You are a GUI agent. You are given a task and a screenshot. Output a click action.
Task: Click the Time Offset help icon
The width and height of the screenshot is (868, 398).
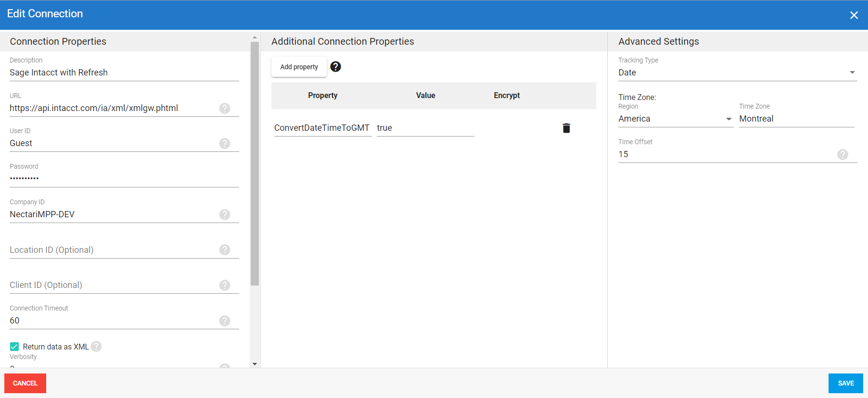point(842,154)
